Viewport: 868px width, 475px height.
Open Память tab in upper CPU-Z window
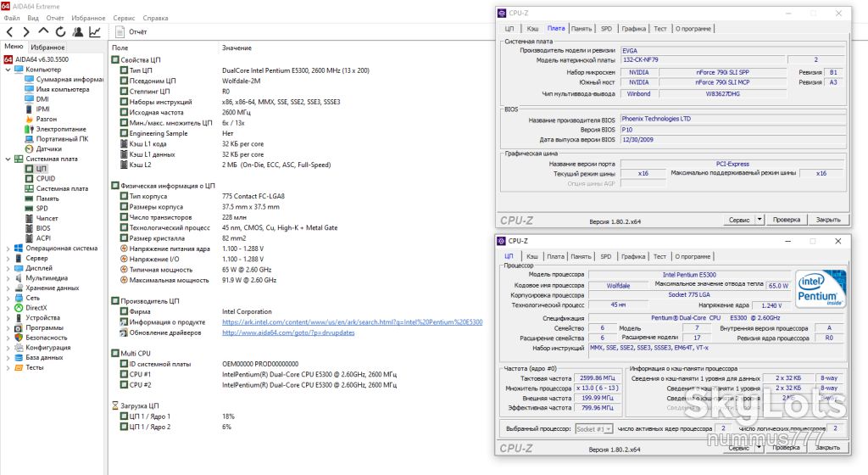pyautogui.click(x=581, y=29)
